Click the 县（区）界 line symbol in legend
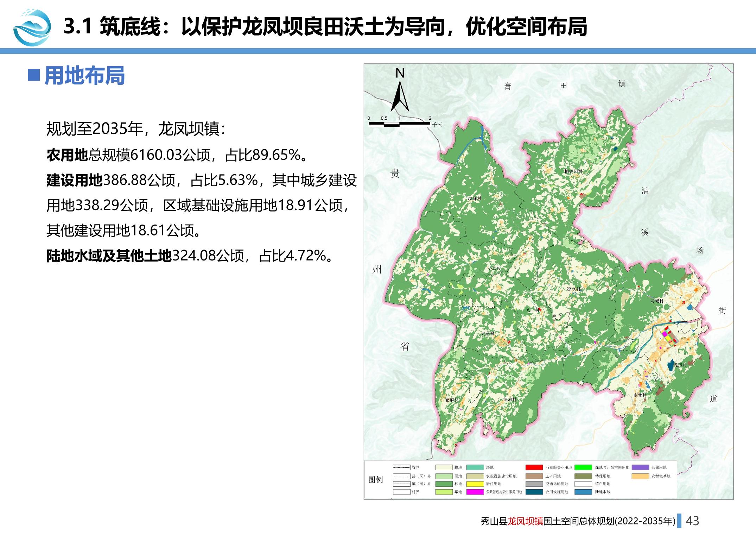756x535 pixels. coord(401,476)
